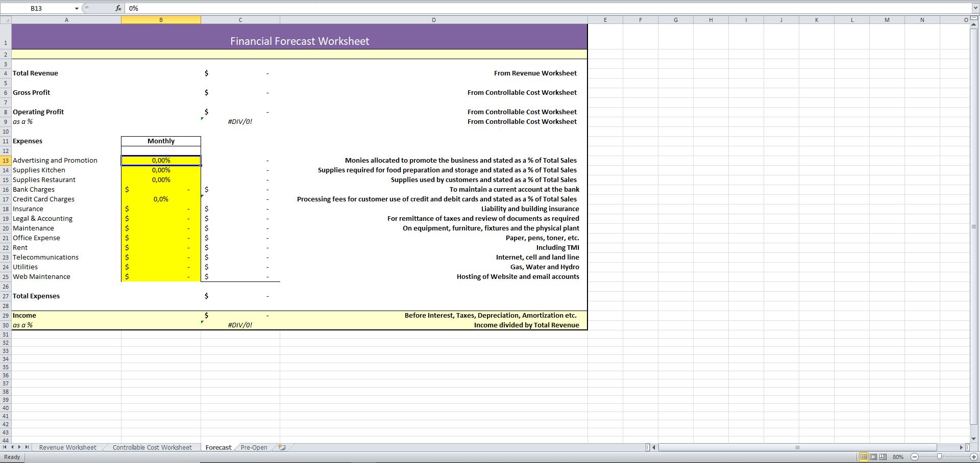Select the column B header
This screenshot has height=463, width=980.
[161, 20]
